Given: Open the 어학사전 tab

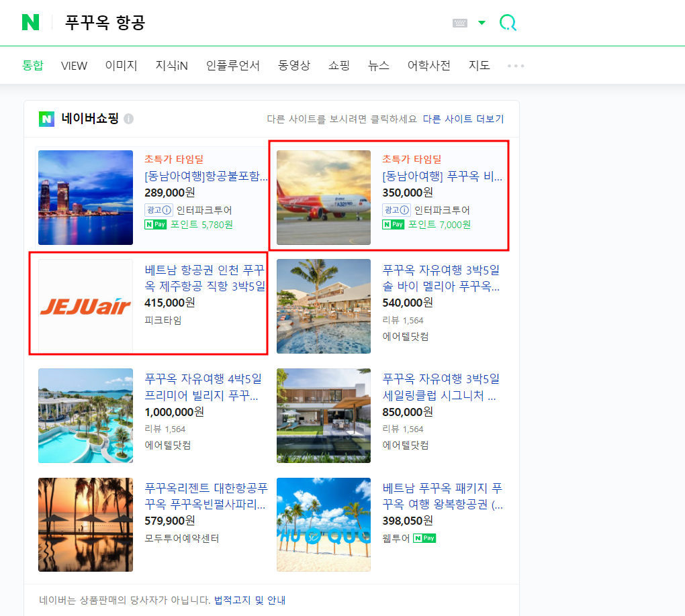Looking at the screenshot, I should tap(429, 66).
